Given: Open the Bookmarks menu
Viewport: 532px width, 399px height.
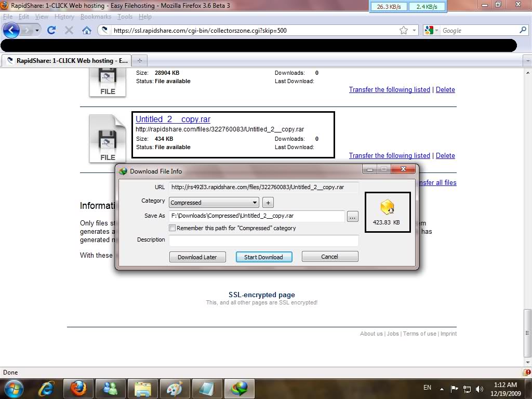Looking at the screenshot, I should [96, 17].
